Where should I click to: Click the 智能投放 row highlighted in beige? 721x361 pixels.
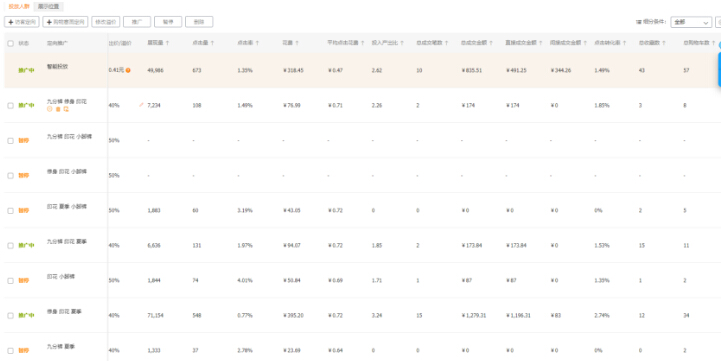pos(361,70)
